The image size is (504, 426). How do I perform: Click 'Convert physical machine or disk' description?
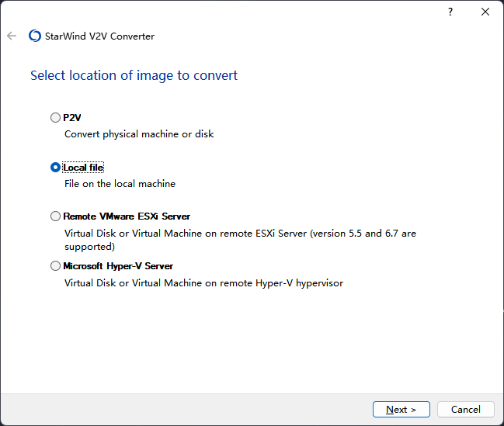139,134
